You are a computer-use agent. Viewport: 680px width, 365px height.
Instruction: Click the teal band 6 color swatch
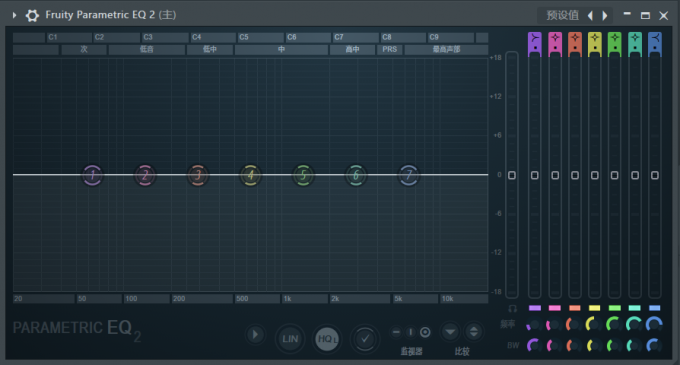pyautogui.click(x=634, y=308)
